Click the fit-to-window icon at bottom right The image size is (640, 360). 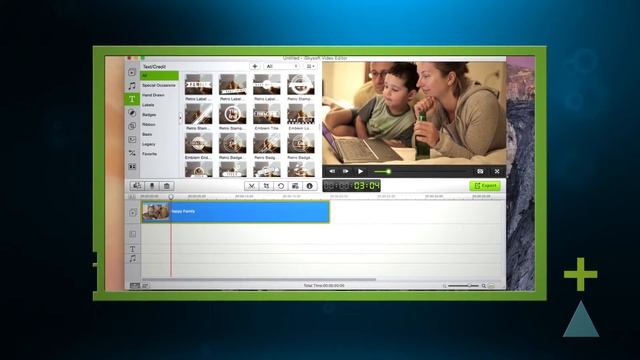point(492,286)
